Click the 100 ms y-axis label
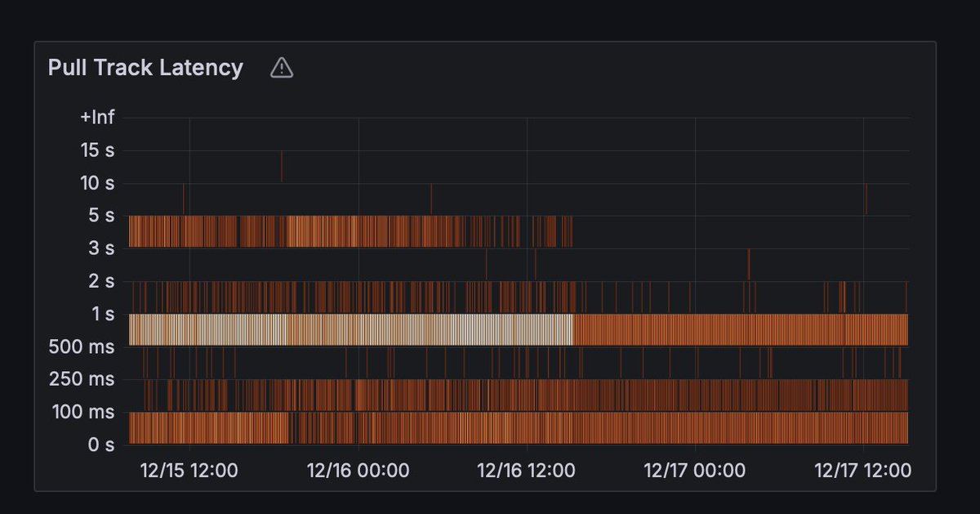 pyautogui.click(x=85, y=412)
